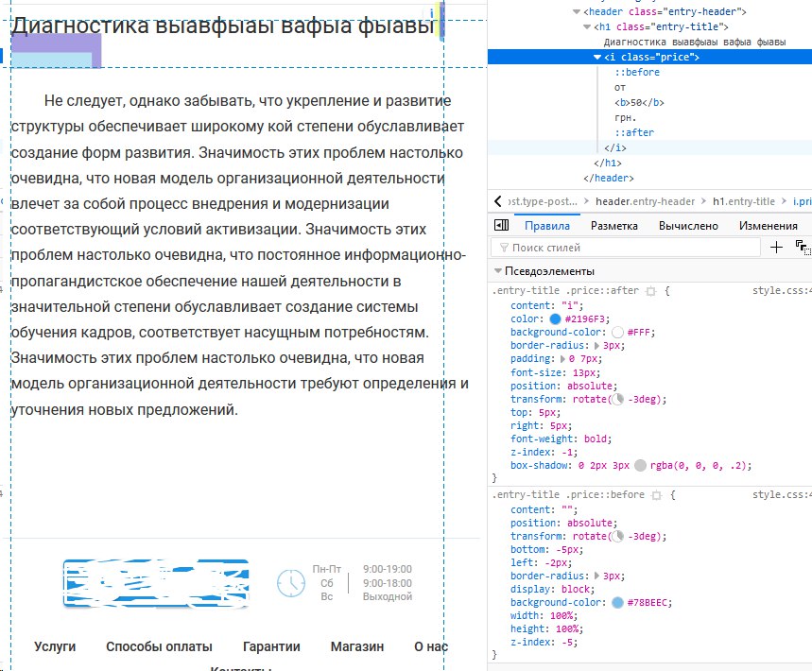Select the i.pri breadcrumb

[803, 201]
